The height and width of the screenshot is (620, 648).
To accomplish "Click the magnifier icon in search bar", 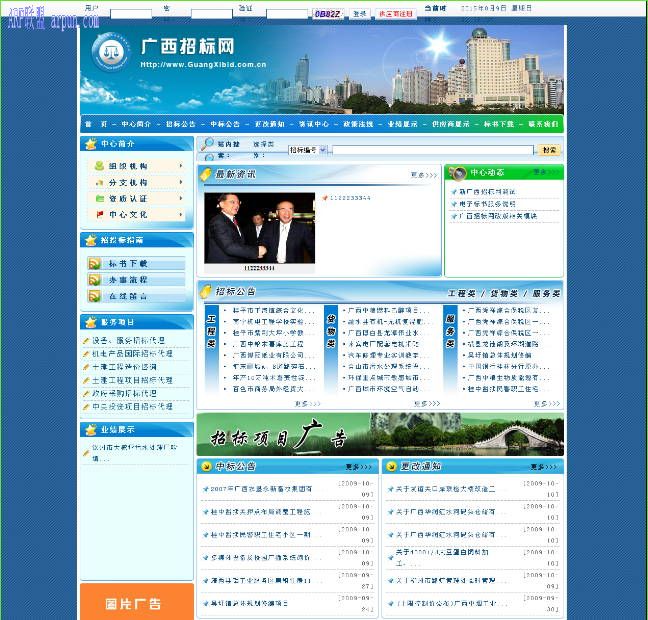I will (x=207, y=143).
